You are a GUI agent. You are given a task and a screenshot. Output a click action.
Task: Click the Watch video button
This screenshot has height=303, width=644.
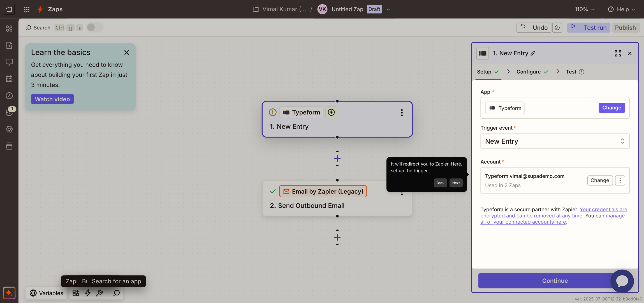pos(52,99)
